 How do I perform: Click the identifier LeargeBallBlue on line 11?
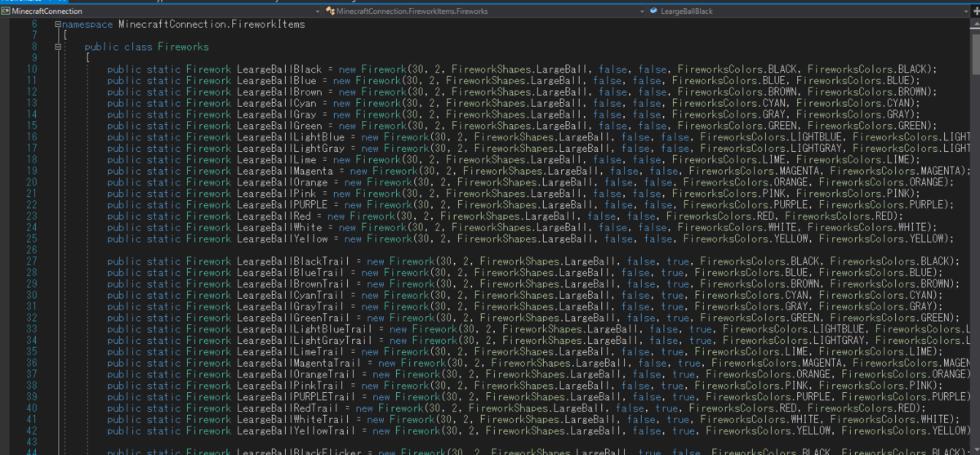[x=276, y=81]
